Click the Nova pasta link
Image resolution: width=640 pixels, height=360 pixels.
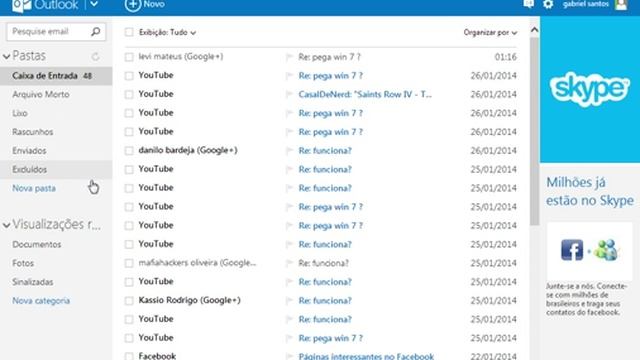[x=34, y=188]
